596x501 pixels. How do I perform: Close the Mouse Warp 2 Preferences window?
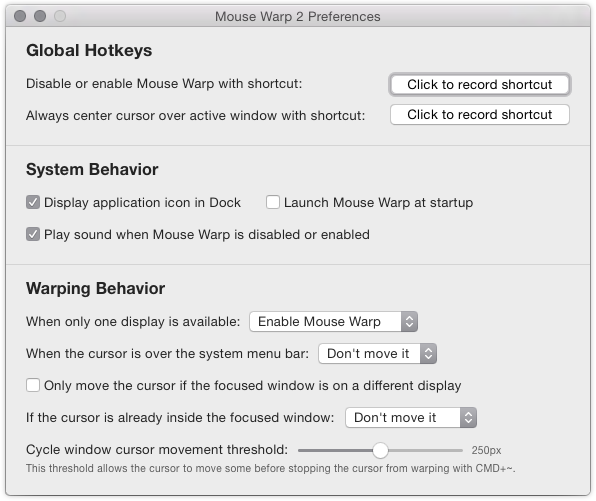[20, 16]
